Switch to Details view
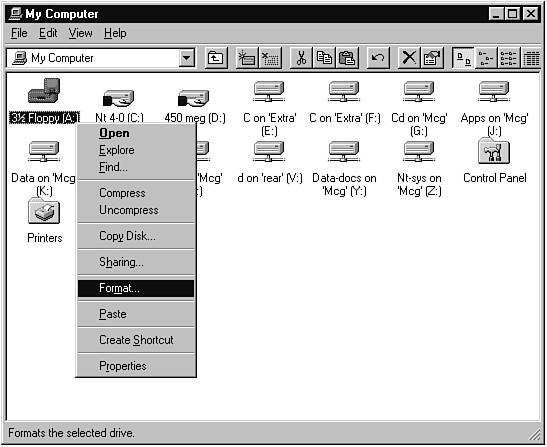Viewport: 547px width, 447px height. click(x=531, y=58)
